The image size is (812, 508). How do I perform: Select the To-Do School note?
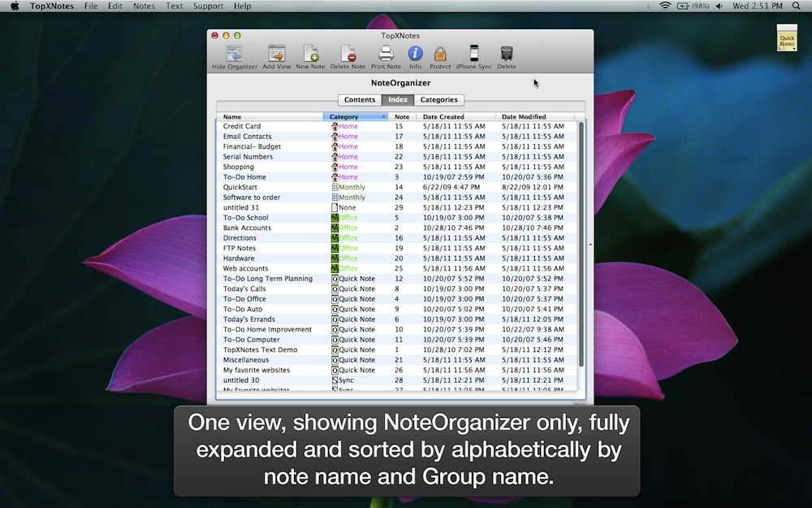pos(397,218)
